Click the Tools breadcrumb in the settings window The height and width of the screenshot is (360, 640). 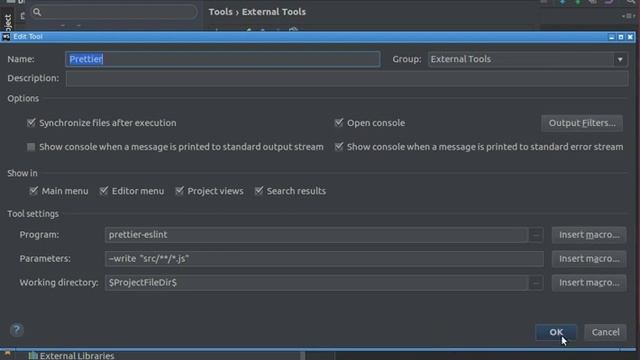pyautogui.click(x=220, y=12)
